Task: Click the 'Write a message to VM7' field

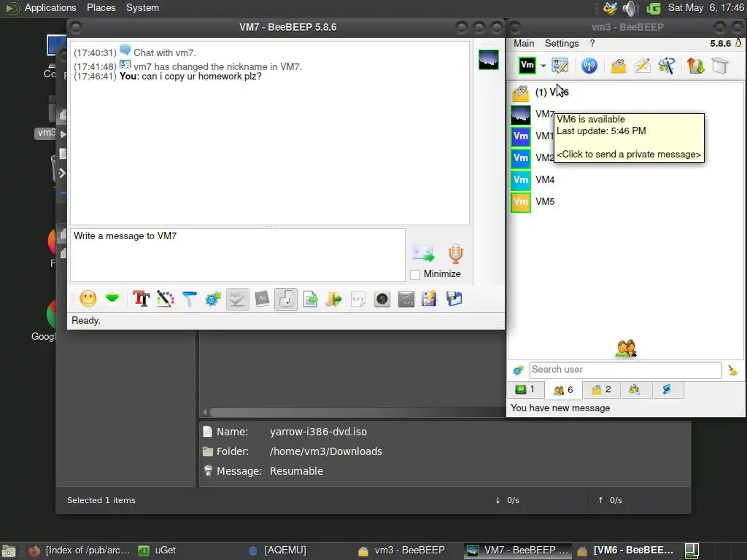Action: point(238,255)
